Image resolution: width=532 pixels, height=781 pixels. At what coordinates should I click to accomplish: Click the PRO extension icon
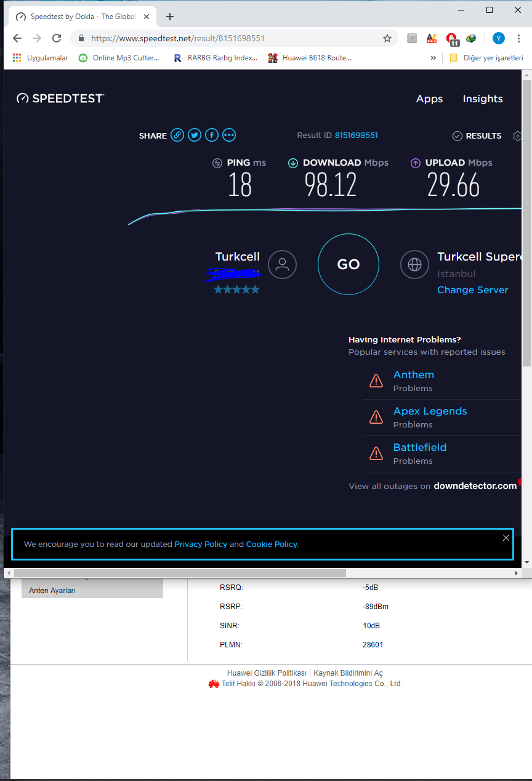coord(432,38)
